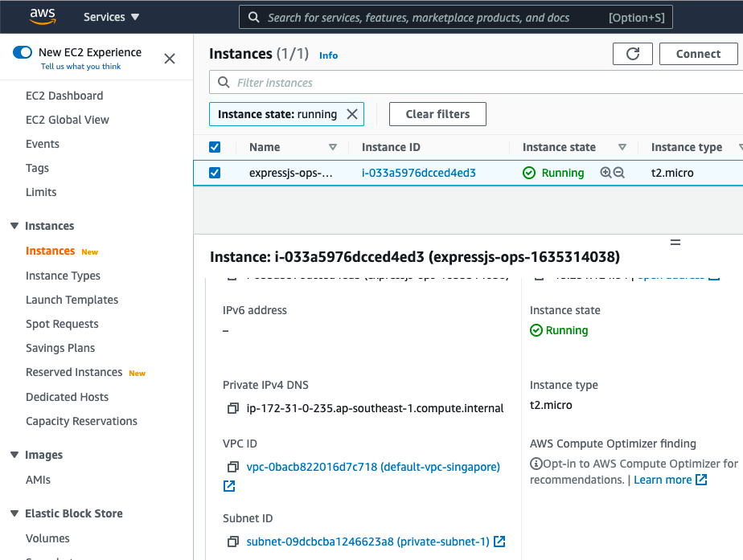Toggle off the New EC2 Experience switch
Image resolution: width=743 pixels, height=560 pixels.
(23, 51)
